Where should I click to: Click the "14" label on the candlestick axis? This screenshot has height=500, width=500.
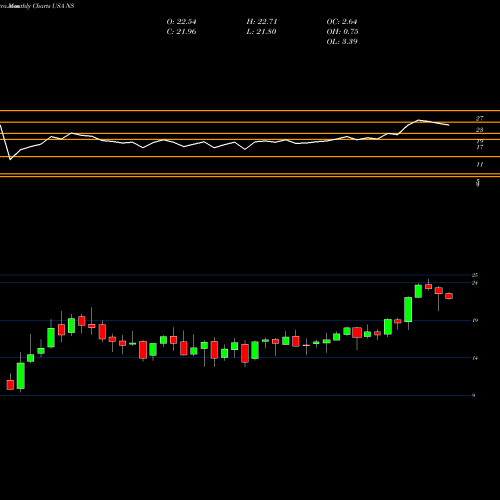tap(475, 358)
